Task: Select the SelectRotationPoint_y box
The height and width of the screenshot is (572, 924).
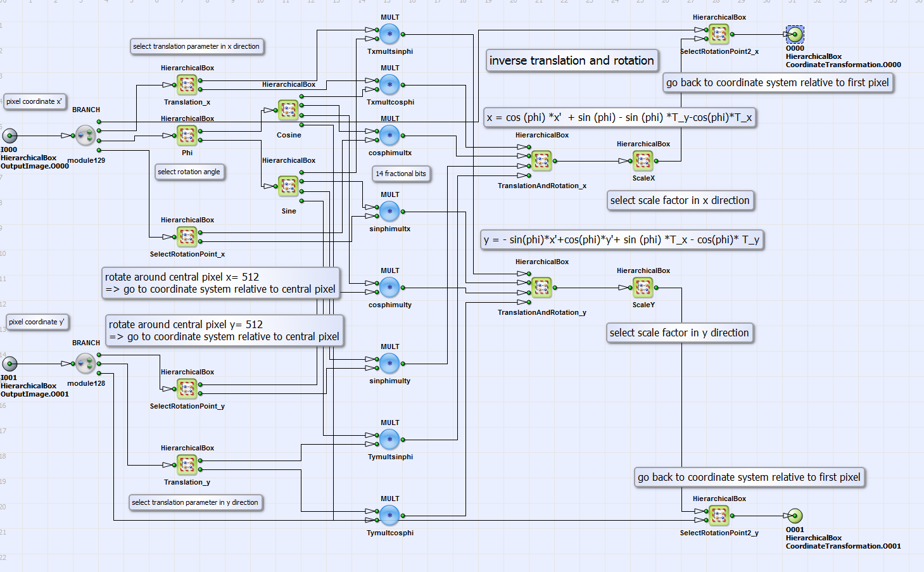Action: 187,388
